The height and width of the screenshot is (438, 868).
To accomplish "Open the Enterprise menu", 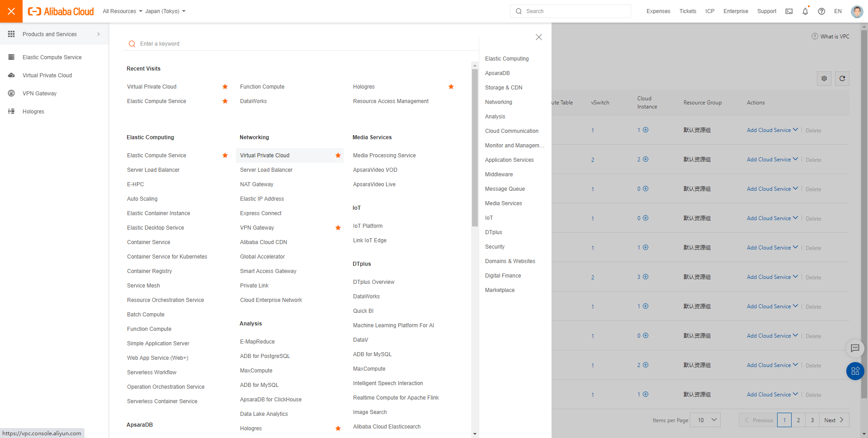I will (x=736, y=11).
